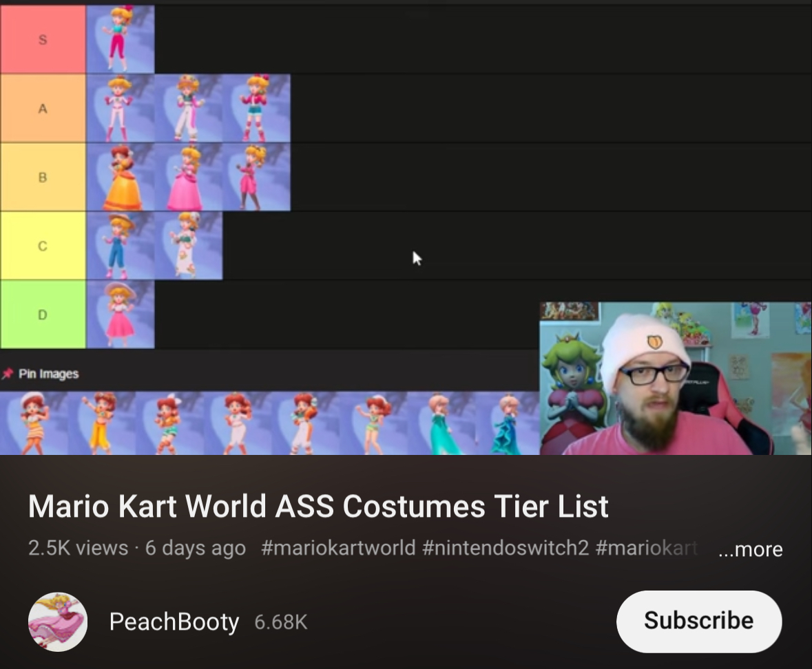Click the Pin Images label

click(x=48, y=374)
